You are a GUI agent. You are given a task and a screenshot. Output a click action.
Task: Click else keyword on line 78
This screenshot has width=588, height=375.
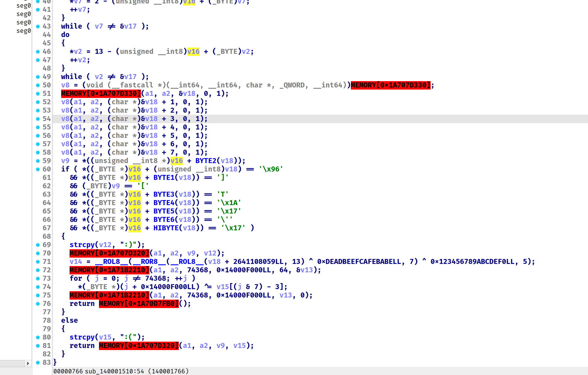[69, 320]
